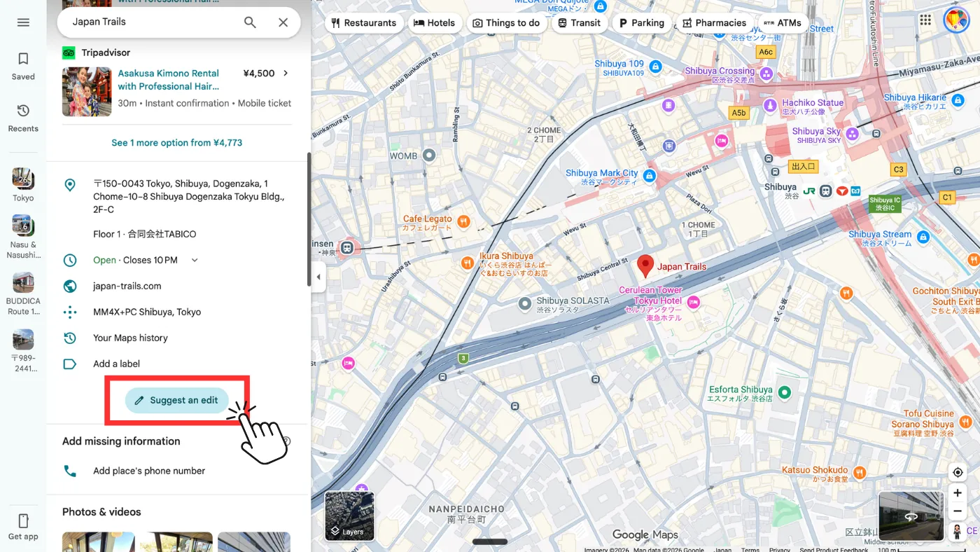Open the Layers map type button
980x552 pixels.
pyautogui.click(x=349, y=516)
